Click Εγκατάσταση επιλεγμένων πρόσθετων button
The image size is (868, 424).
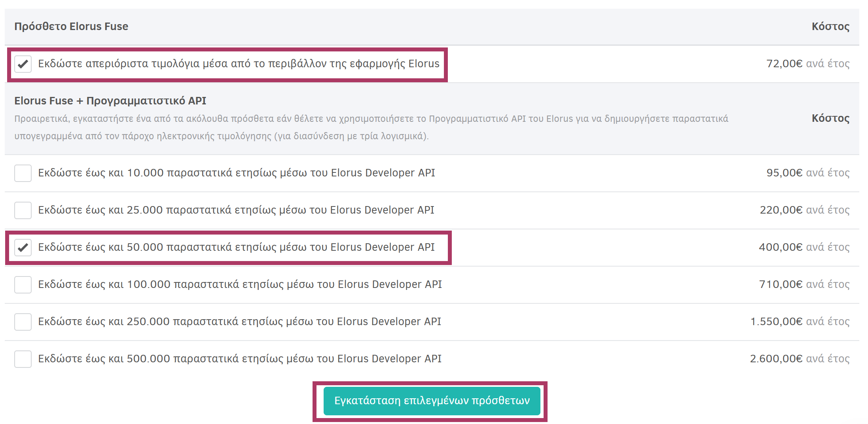(x=432, y=401)
